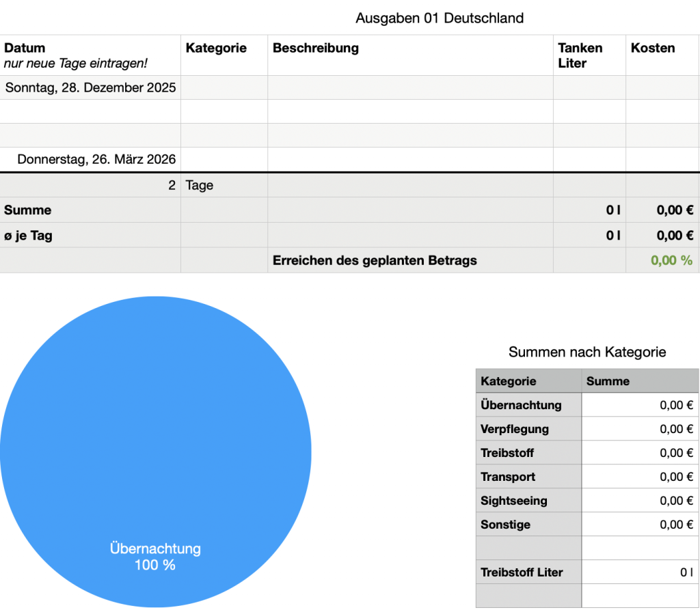Click the 'ø je Tag' row label
Image resolution: width=700 pixels, height=612 pixels.
click(x=90, y=236)
